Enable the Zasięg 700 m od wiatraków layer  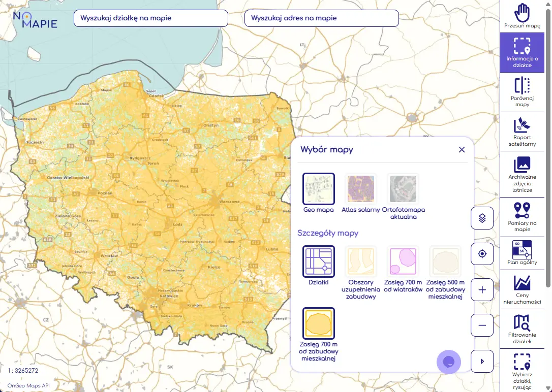[x=403, y=260]
